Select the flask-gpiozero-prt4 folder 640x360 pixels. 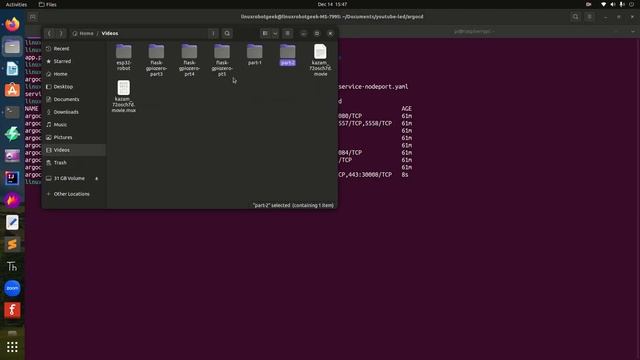[189, 60]
